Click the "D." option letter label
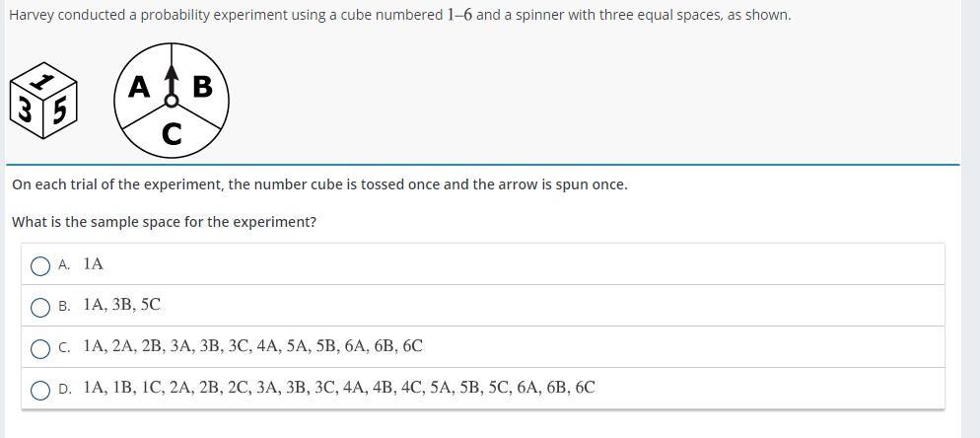 65,389
